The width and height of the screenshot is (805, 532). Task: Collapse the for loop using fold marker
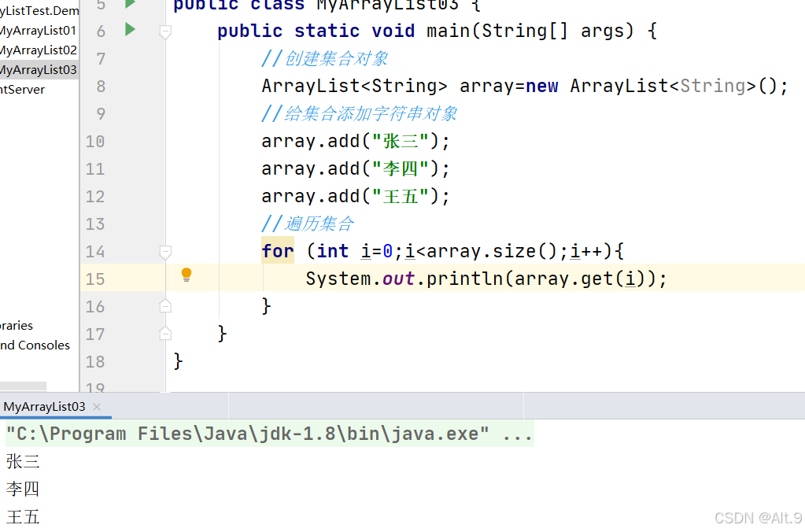click(164, 250)
